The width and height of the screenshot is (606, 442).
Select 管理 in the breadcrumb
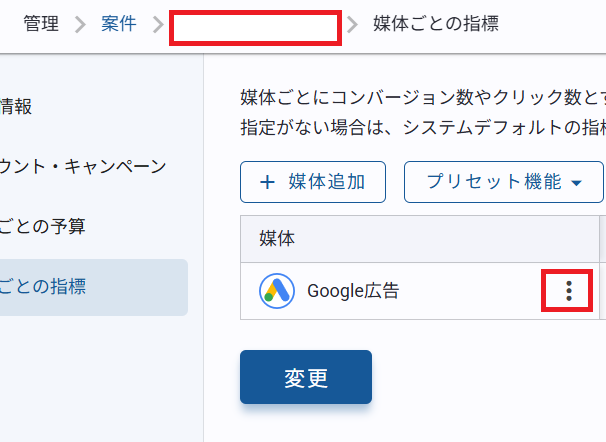click(42, 24)
